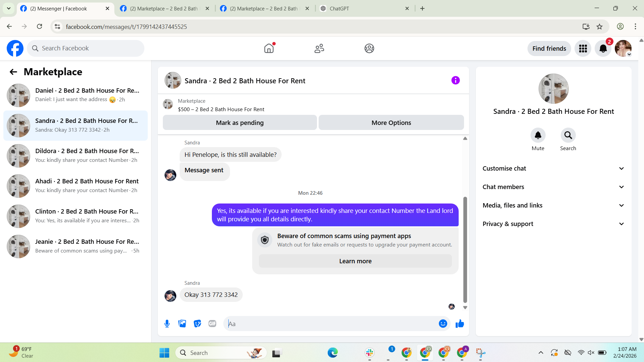Focus the Aa message input box
Viewport: 644px width, 362px height.
(x=331, y=324)
